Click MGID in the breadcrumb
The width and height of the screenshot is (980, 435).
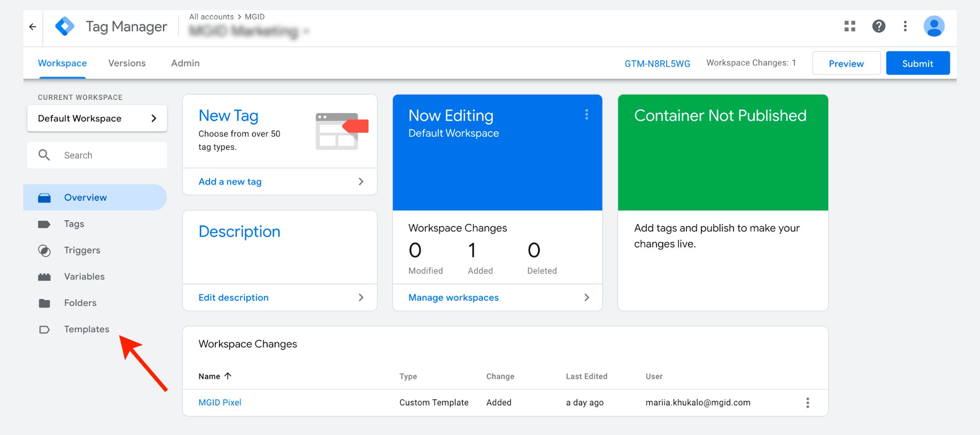(255, 17)
